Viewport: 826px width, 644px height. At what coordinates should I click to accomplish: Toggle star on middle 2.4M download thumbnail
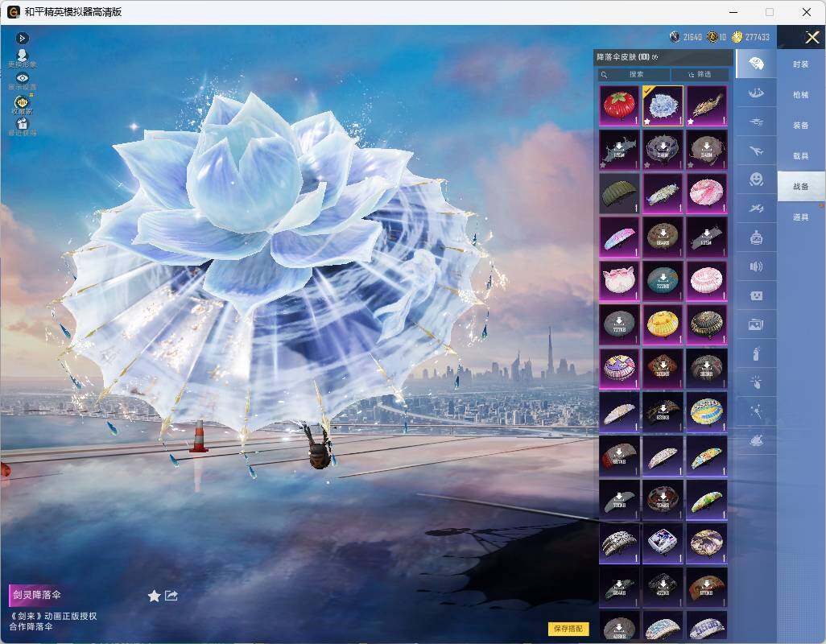tap(647, 165)
